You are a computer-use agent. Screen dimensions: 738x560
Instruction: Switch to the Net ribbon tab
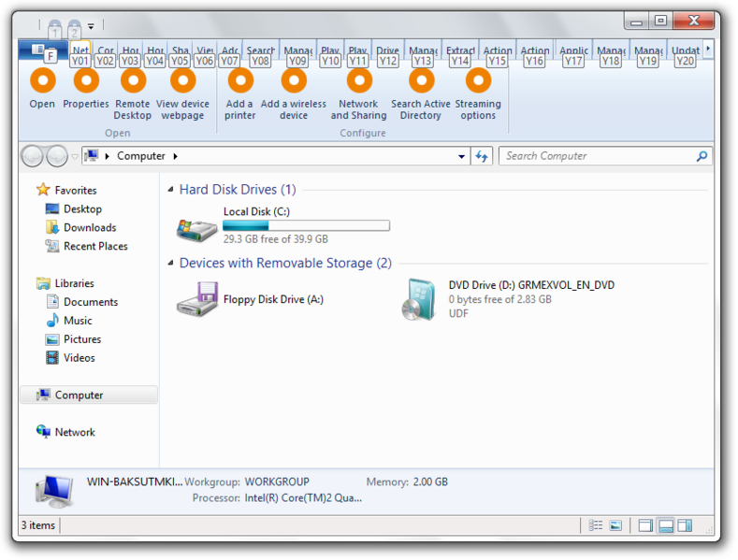[x=80, y=50]
